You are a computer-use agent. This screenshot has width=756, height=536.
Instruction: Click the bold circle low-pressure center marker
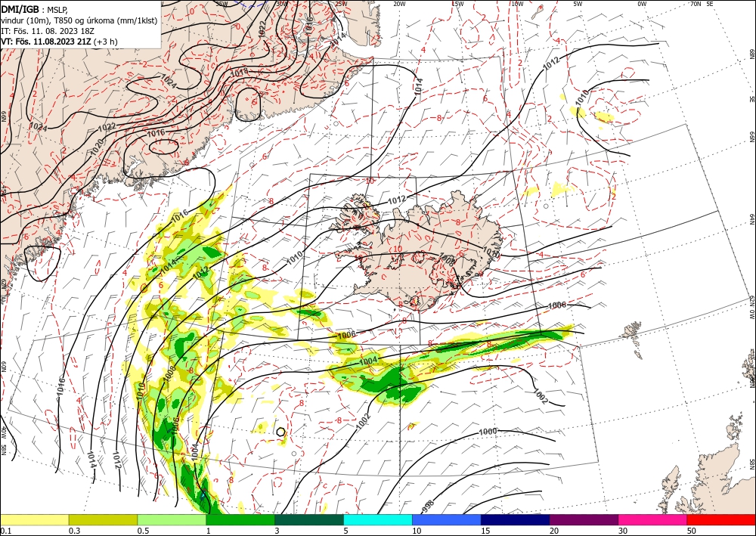coord(280,432)
